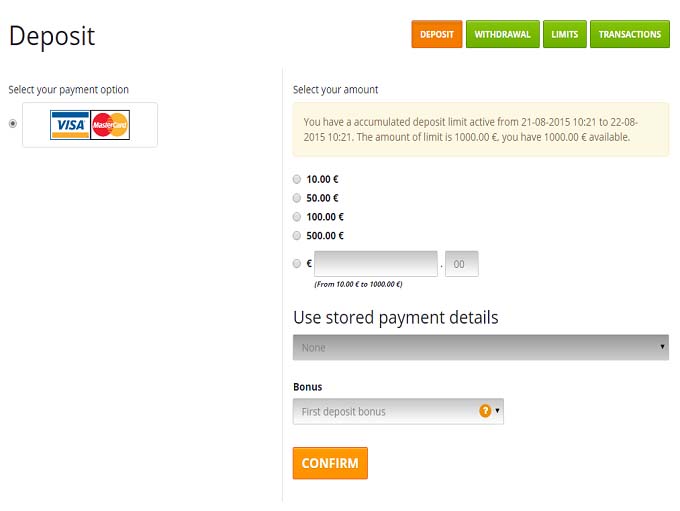Select the custom euro amount radio button
The height and width of the screenshot is (511, 680).
click(297, 264)
